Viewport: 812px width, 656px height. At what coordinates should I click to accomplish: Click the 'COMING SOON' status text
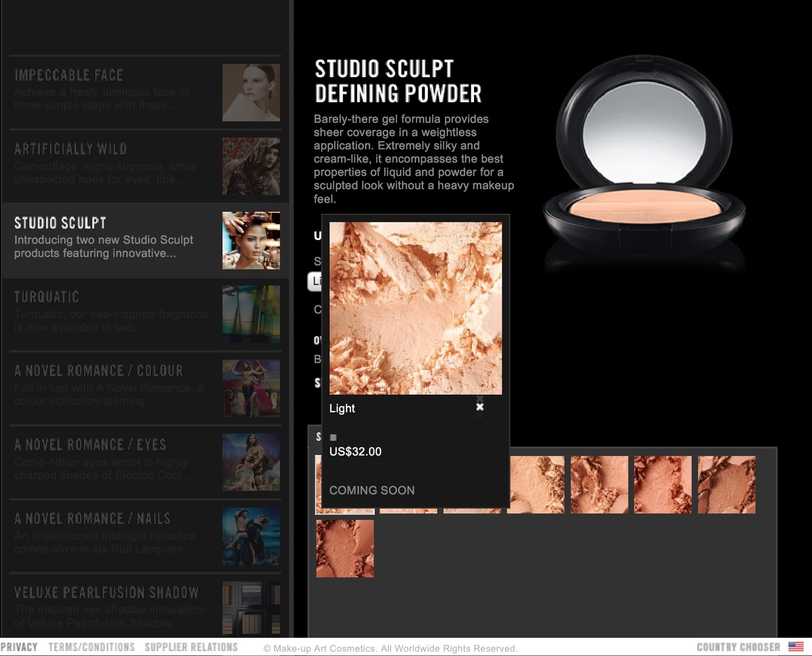click(x=372, y=490)
